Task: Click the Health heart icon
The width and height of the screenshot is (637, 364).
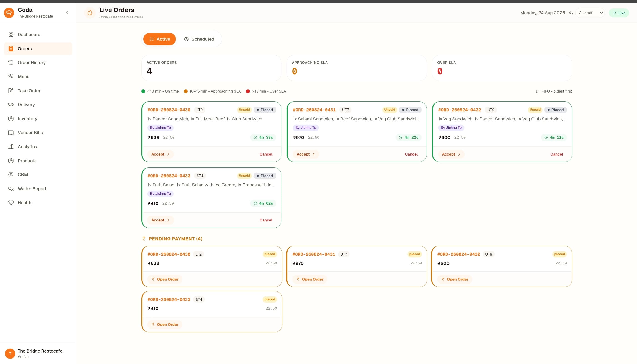Action: pyautogui.click(x=11, y=203)
